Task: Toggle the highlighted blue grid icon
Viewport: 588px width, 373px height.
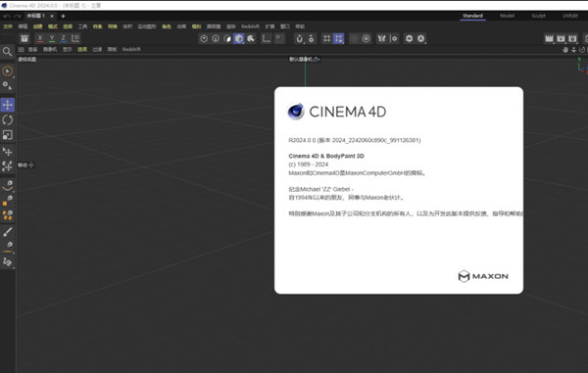Action: [x=339, y=38]
